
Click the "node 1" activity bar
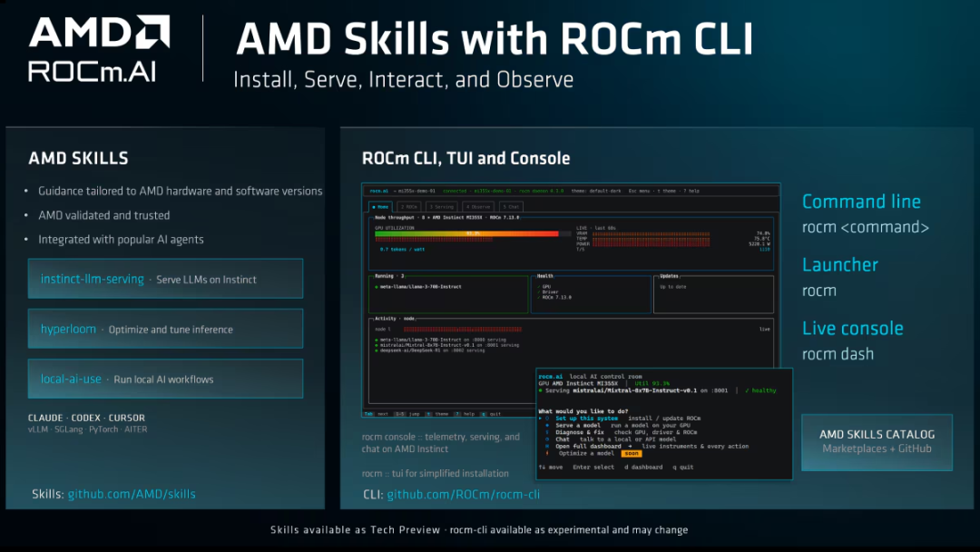[463, 330]
